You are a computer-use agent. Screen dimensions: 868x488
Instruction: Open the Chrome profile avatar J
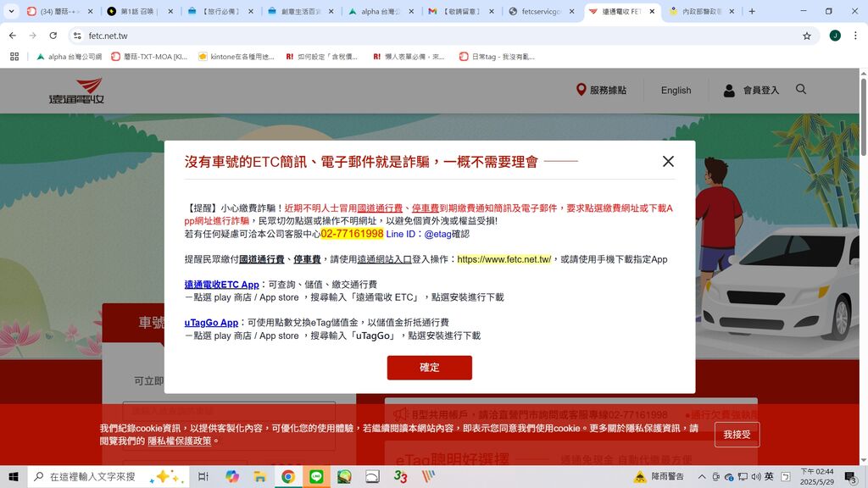click(x=835, y=36)
